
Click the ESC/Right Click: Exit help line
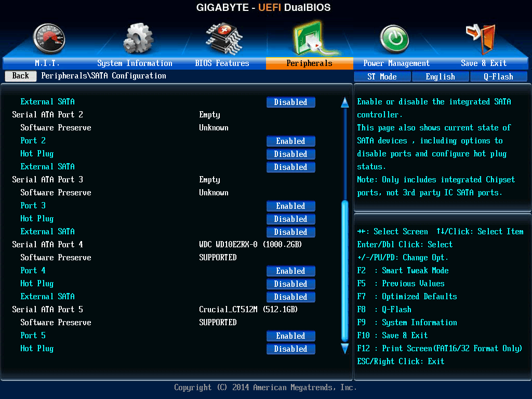click(x=401, y=362)
